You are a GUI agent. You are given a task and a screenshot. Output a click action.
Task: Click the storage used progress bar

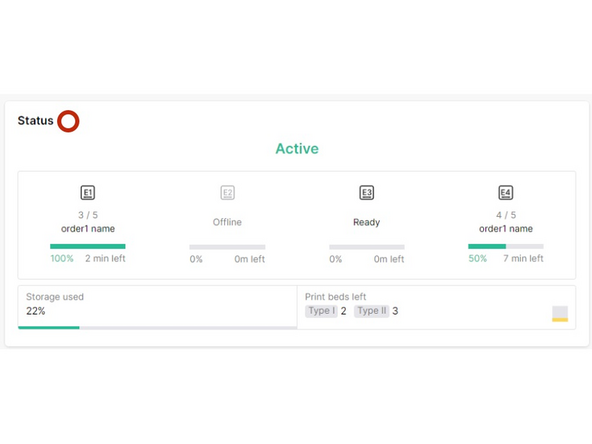click(157, 328)
